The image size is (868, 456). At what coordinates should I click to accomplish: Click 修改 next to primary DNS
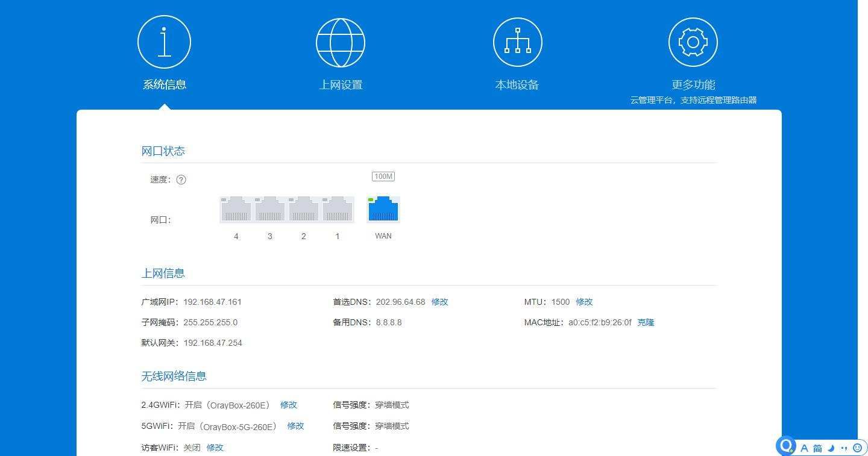[x=439, y=302]
